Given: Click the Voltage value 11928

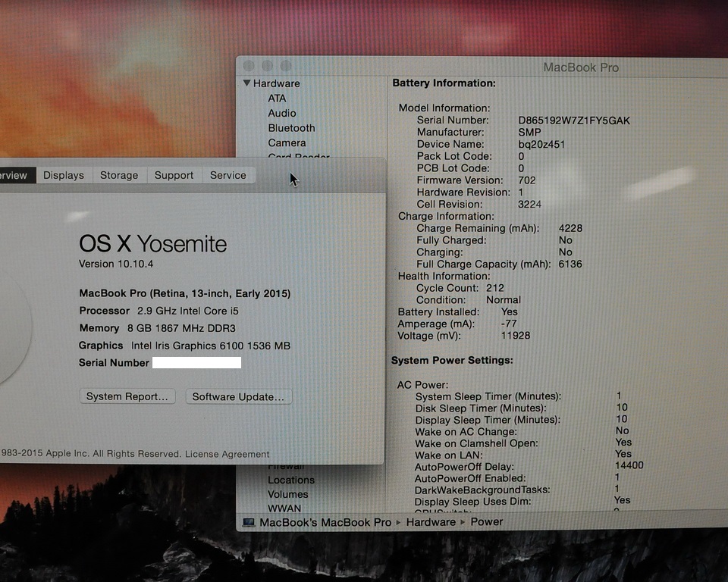Looking at the screenshot, I should click(516, 335).
